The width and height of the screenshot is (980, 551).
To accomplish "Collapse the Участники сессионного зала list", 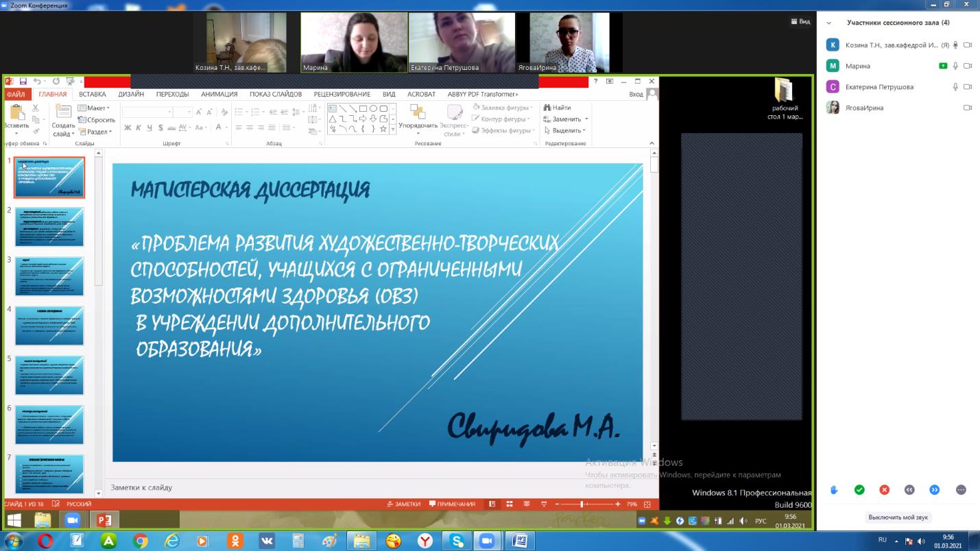I will [x=828, y=23].
